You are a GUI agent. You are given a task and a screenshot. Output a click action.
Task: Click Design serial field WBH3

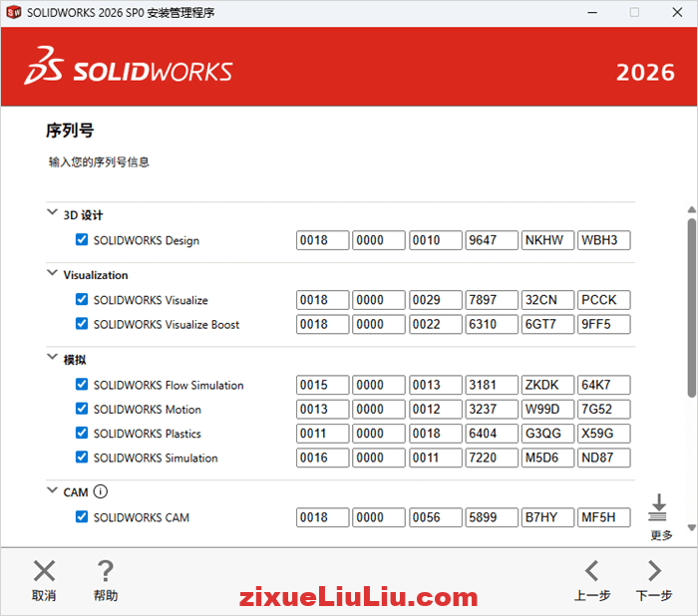(604, 240)
